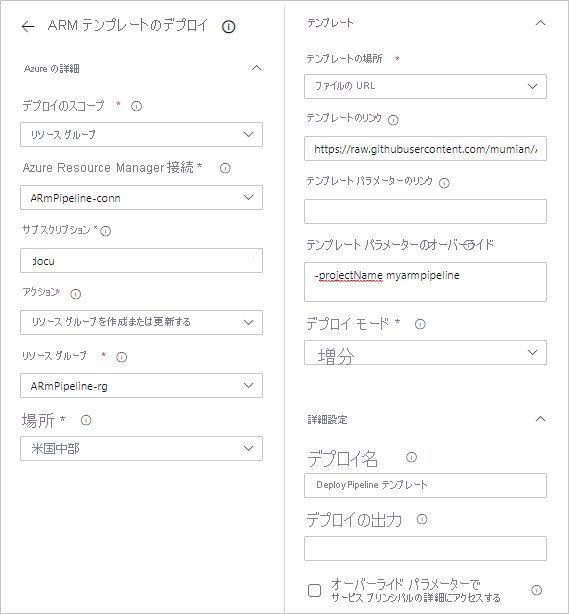
Task: Open デプロイ モード dropdown showing 増分
Action: coord(425,352)
